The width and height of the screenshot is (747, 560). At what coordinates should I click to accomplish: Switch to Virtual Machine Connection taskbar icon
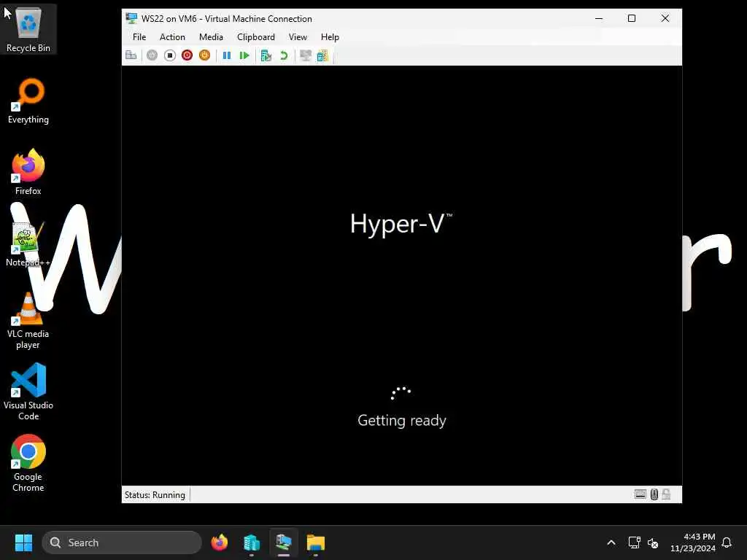point(284,542)
